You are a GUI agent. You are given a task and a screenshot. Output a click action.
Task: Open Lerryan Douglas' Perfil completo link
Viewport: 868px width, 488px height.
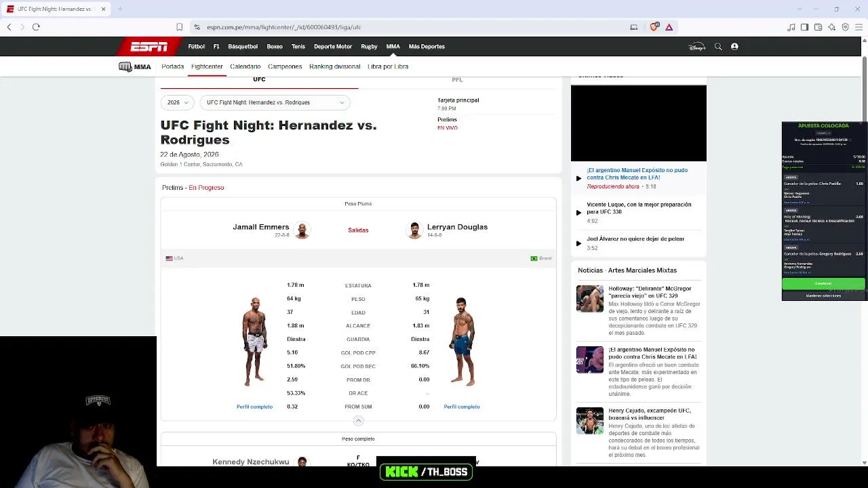462,407
